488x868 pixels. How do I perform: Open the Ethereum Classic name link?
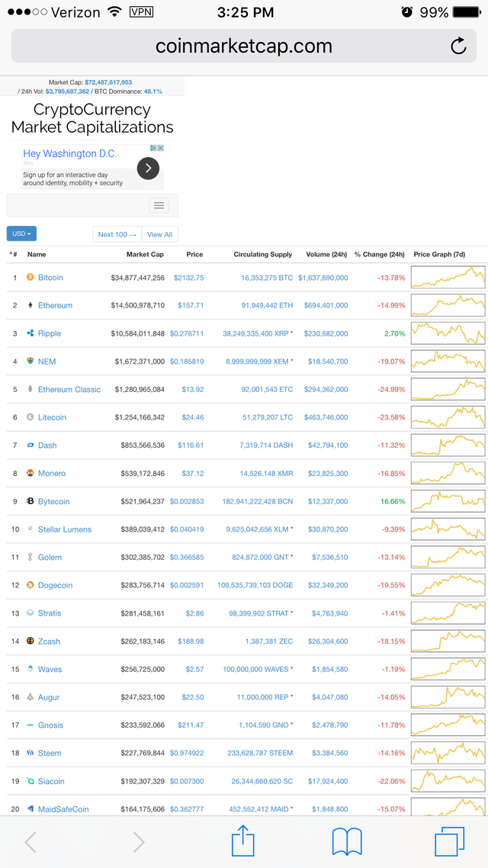click(x=69, y=389)
